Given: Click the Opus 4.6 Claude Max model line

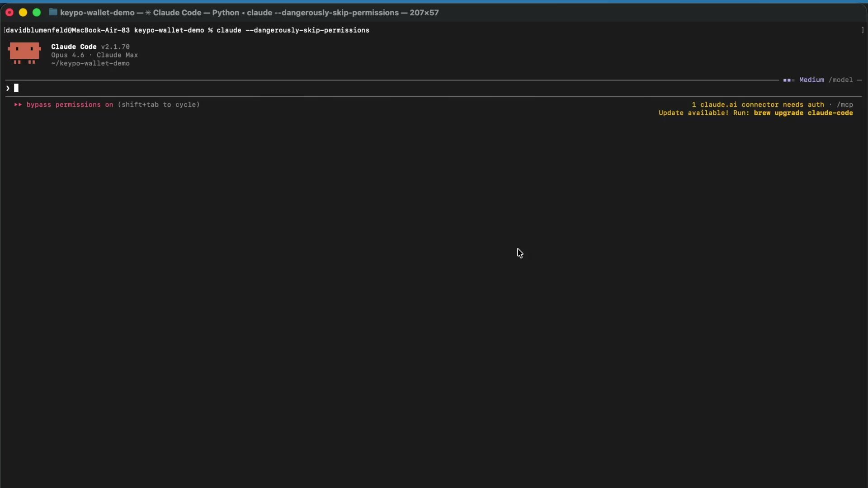Looking at the screenshot, I should pos(94,55).
